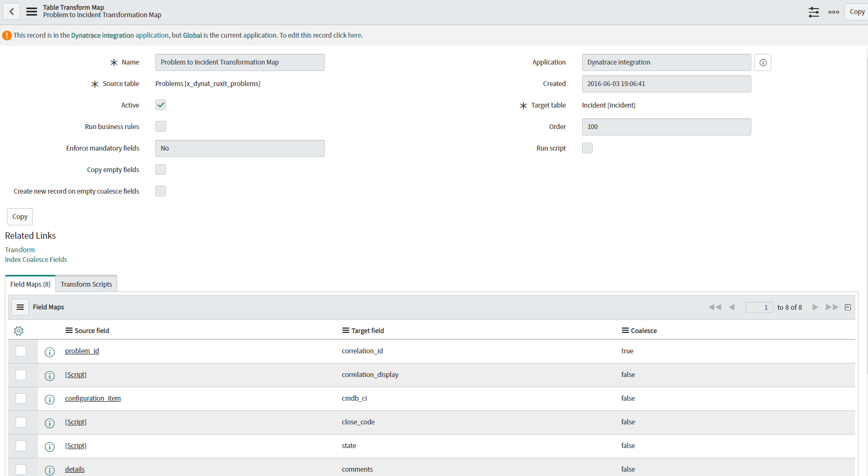This screenshot has height=476, width=868.
Task: Preview the problem_id field map record
Action: (49, 352)
